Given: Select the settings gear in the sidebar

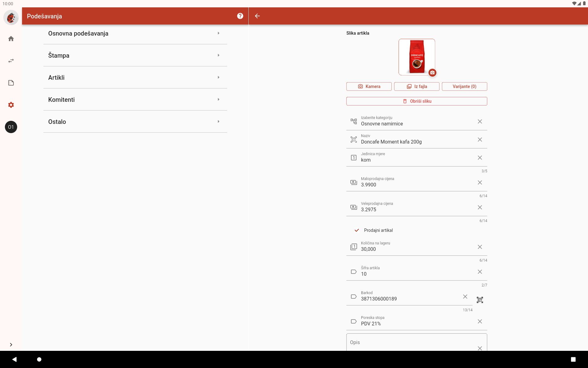Looking at the screenshot, I should tap(11, 105).
